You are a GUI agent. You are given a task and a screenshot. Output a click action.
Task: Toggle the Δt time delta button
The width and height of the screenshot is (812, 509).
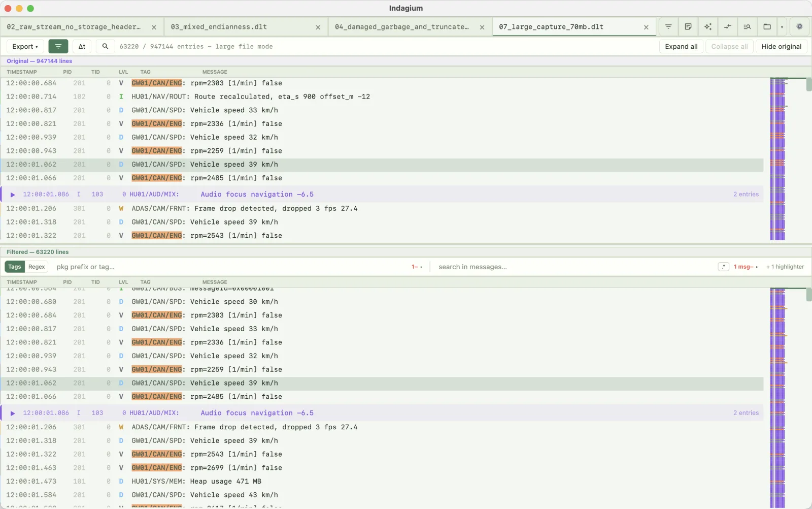click(x=82, y=46)
